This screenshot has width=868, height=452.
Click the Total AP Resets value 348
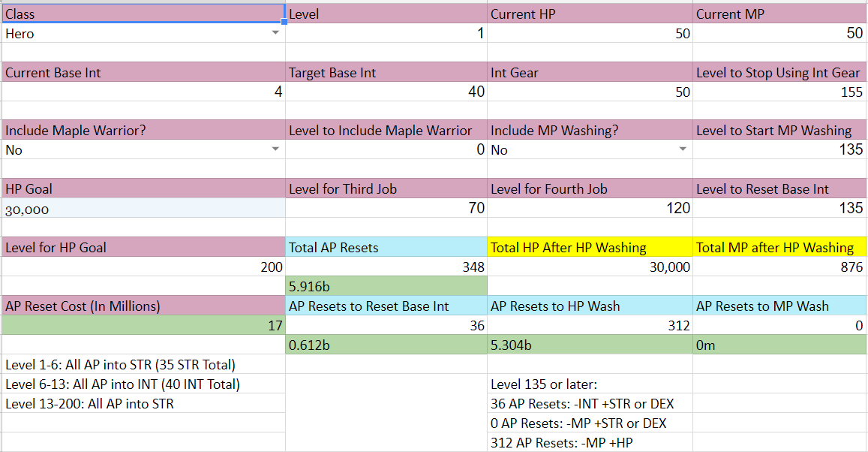pyautogui.click(x=386, y=267)
